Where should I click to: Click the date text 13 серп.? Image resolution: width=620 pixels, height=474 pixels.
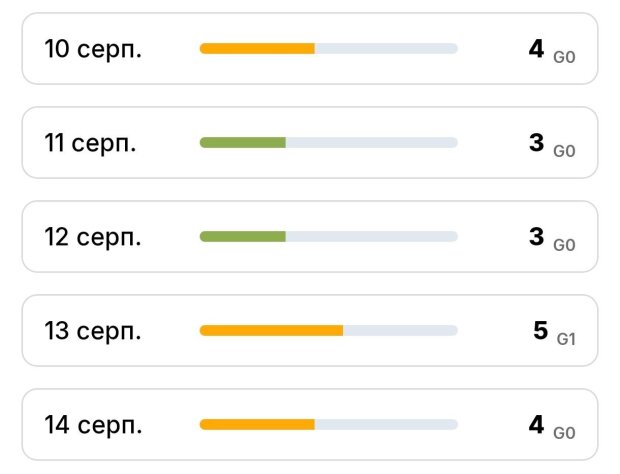[x=93, y=331]
